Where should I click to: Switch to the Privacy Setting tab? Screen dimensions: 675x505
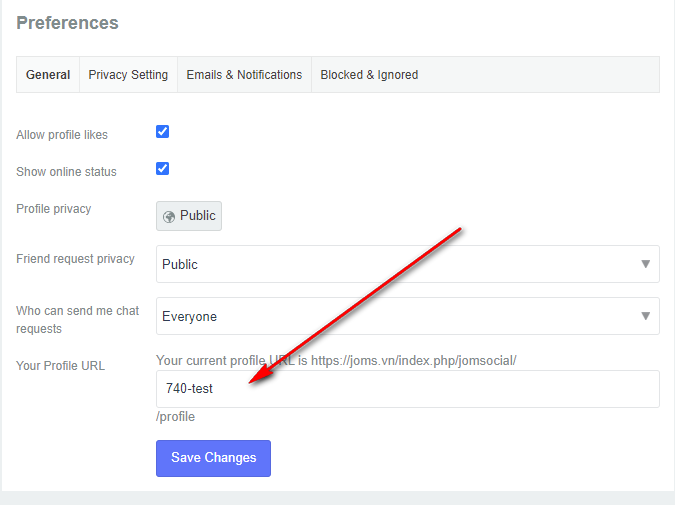[128, 75]
